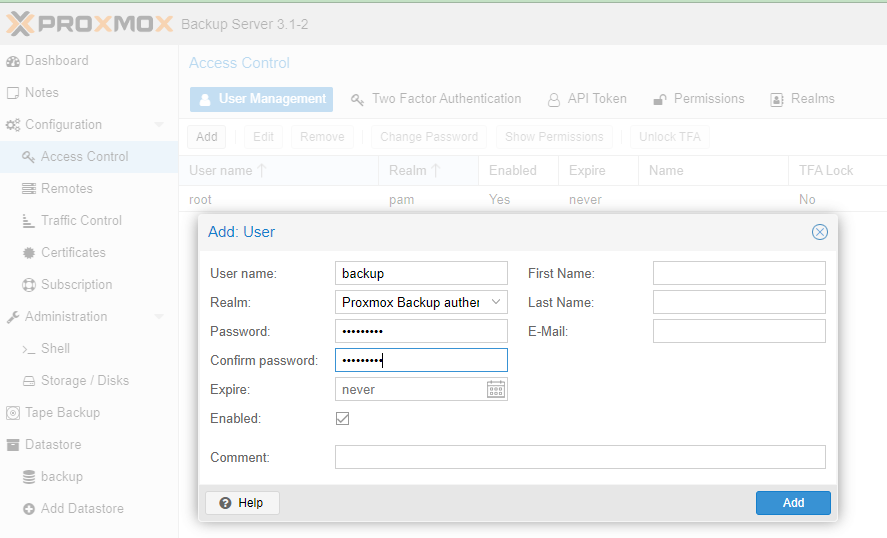Screen dimensions: 887x538
Task: Sort by Realm column header
Action: pos(428,170)
